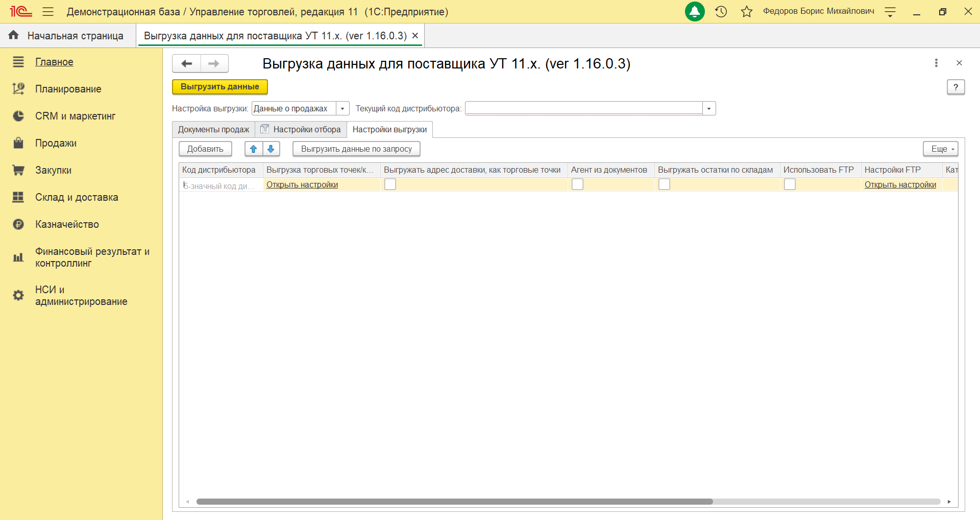This screenshot has width=980, height=520.
Task: Toggle Выгружать остатки по складам checkbox
Action: point(665,184)
